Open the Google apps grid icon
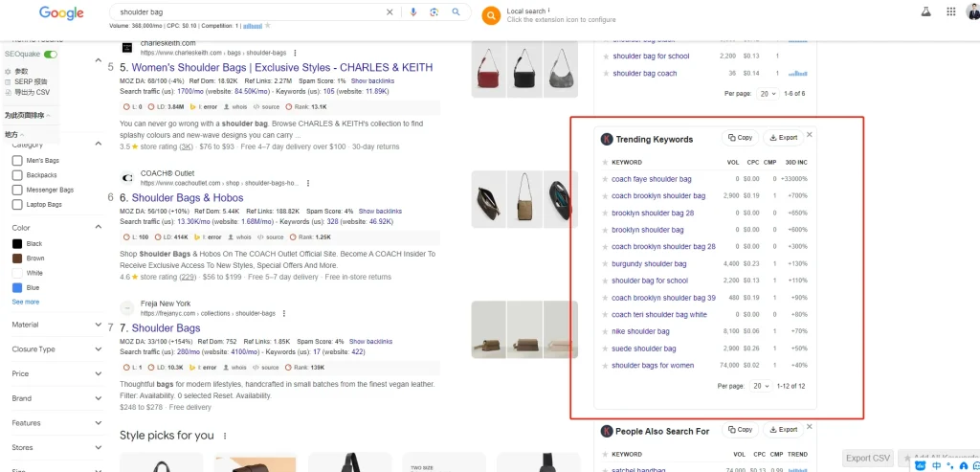980x472 pixels. coord(951,11)
